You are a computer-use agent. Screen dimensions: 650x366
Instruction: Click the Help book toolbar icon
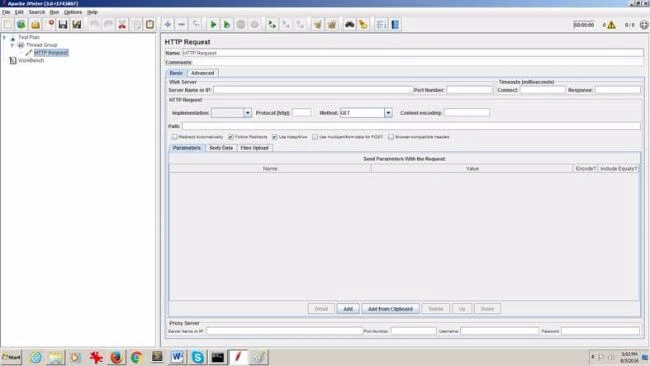point(395,24)
